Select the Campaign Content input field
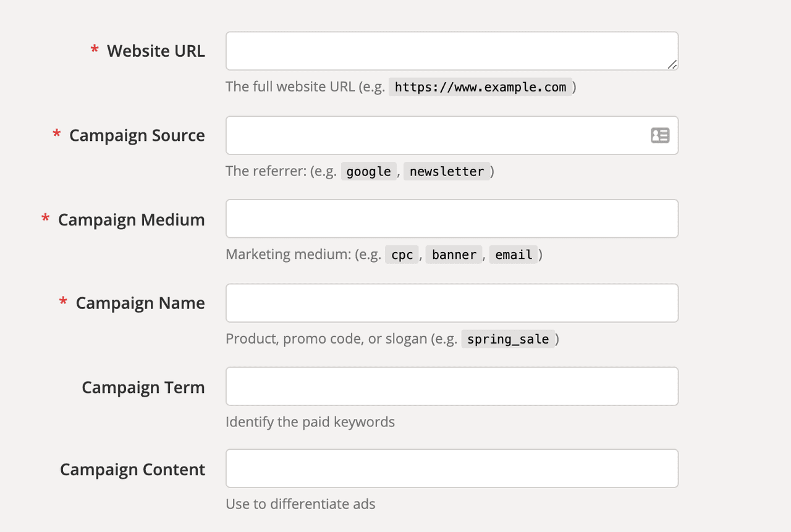 click(x=451, y=468)
